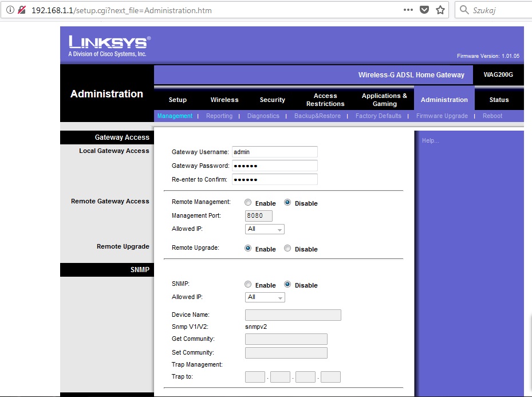This screenshot has width=532, height=397.
Task: Click the Firmware Version 1.01.05 text
Action: coord(488,56)
